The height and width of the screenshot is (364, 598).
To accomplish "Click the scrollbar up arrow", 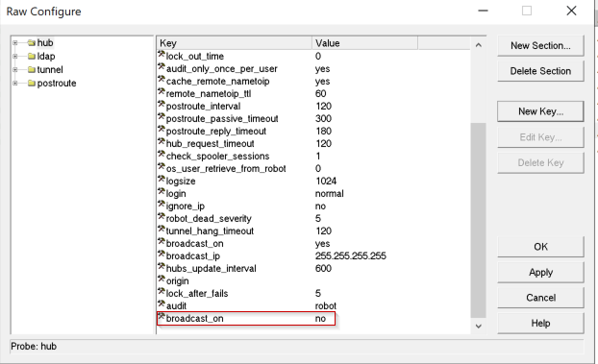I will (479, 45).
